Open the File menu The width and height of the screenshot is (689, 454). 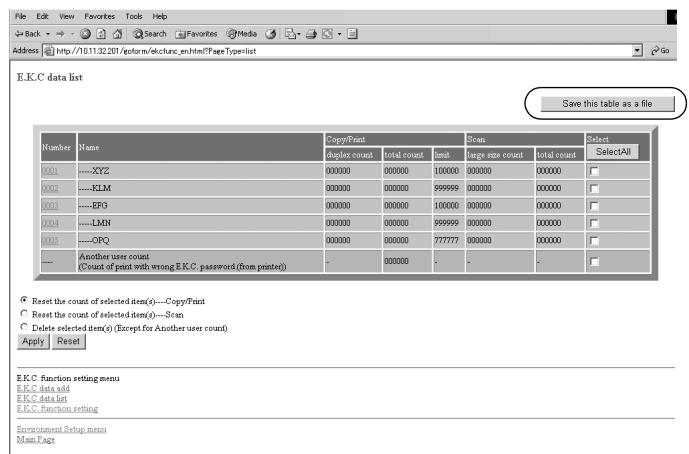tap(20, 16)
